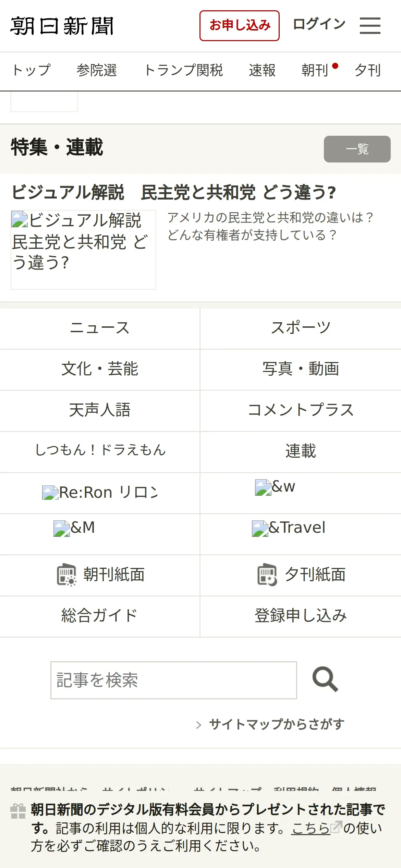The width and height of the screenshot is (401, 868).
Task: Open the 朝刊 tab with red dot
Action: coord(315,70)
